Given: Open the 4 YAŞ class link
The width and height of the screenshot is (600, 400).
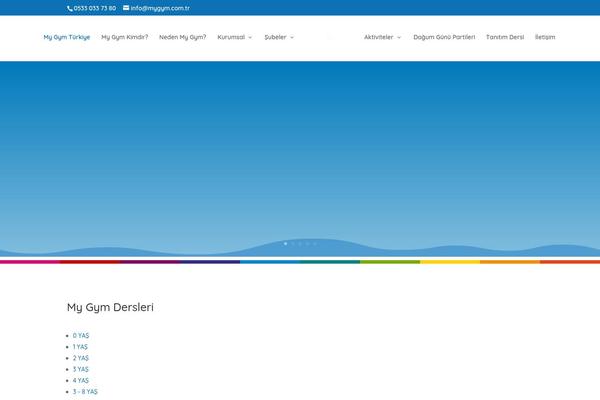Looking at the screenshot, I should (81, 380).
